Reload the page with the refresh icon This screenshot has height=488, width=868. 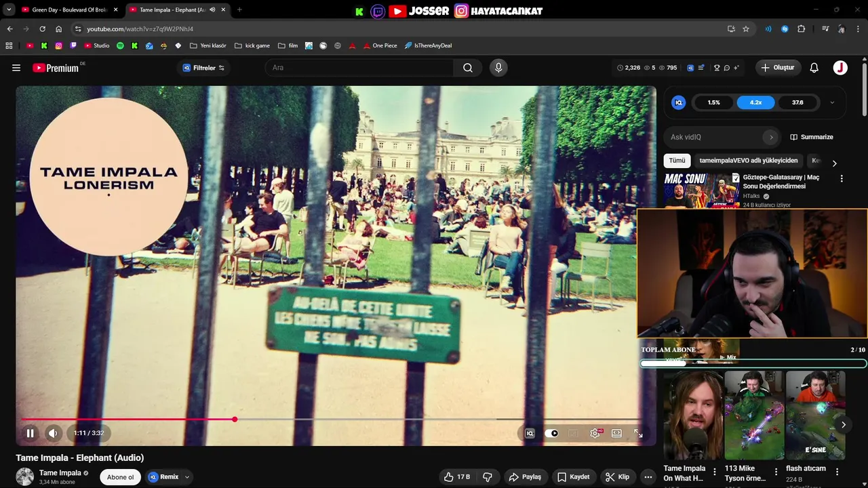click(x=42, y=29)
